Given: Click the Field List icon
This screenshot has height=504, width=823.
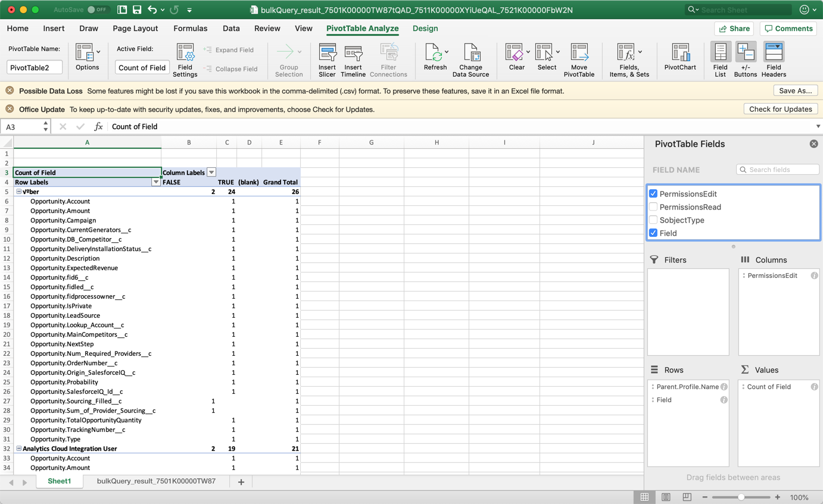Looking at the screenshot, I should coord(721,57).
